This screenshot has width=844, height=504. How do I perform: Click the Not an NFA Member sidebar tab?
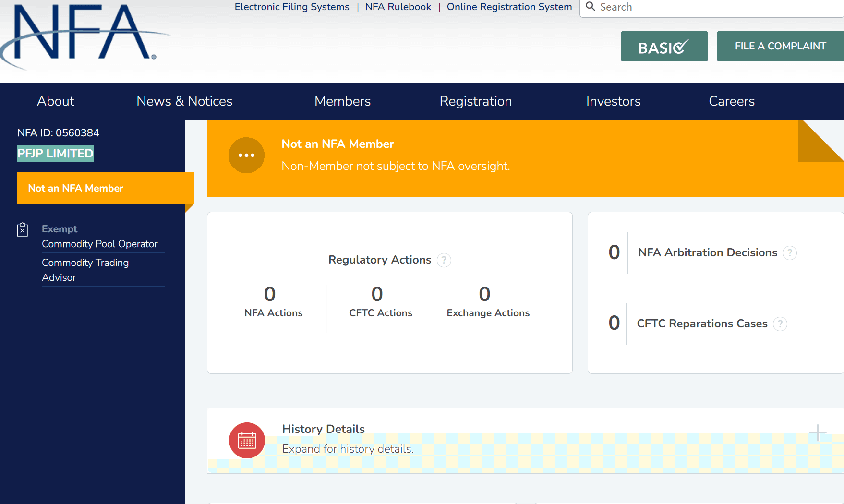tap(106, 188)
